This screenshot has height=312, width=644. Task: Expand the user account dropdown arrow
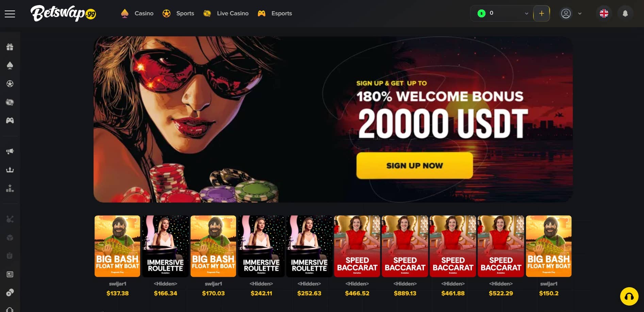580,14
